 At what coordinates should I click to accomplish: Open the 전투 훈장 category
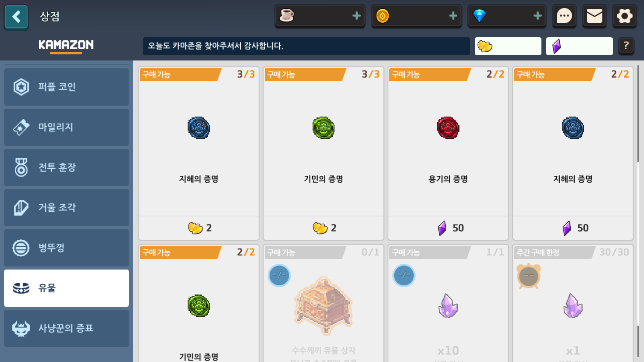(67, 167)
